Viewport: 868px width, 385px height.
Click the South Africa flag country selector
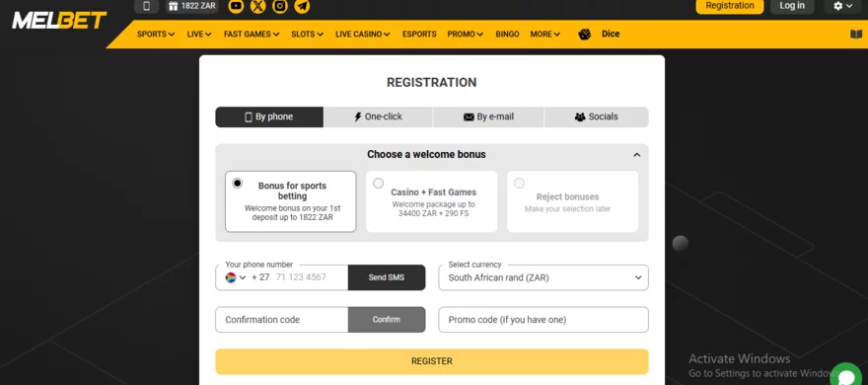pos(236,277)
